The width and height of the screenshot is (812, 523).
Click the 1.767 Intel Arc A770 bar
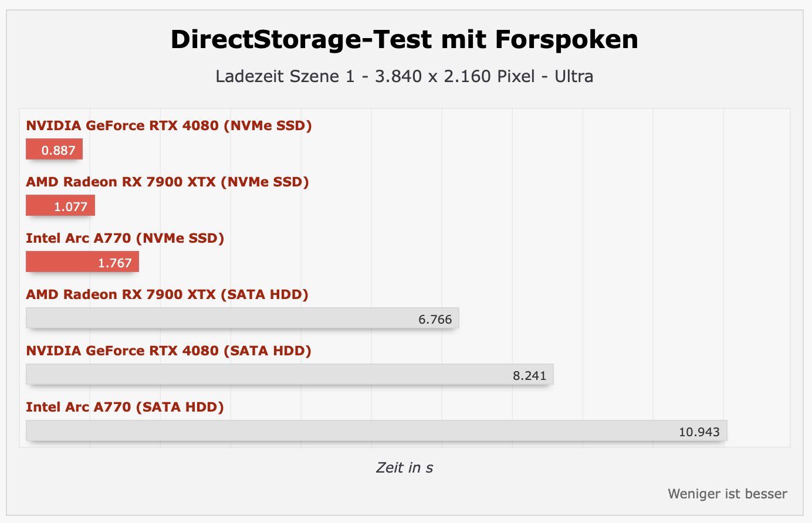82,262
